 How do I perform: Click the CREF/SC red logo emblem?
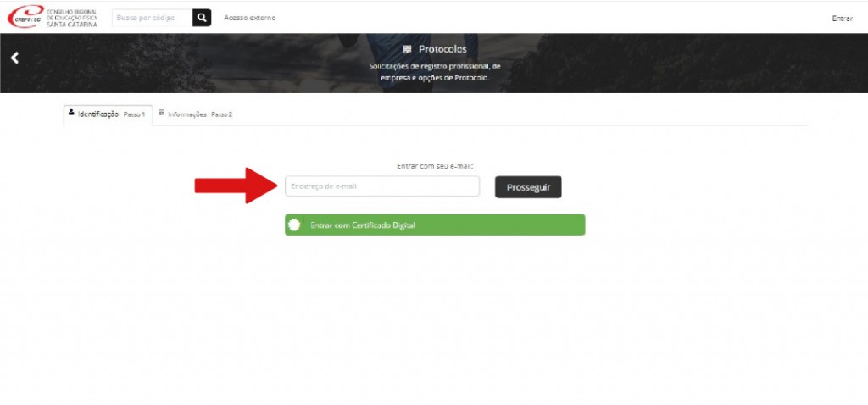coord(25,17)
